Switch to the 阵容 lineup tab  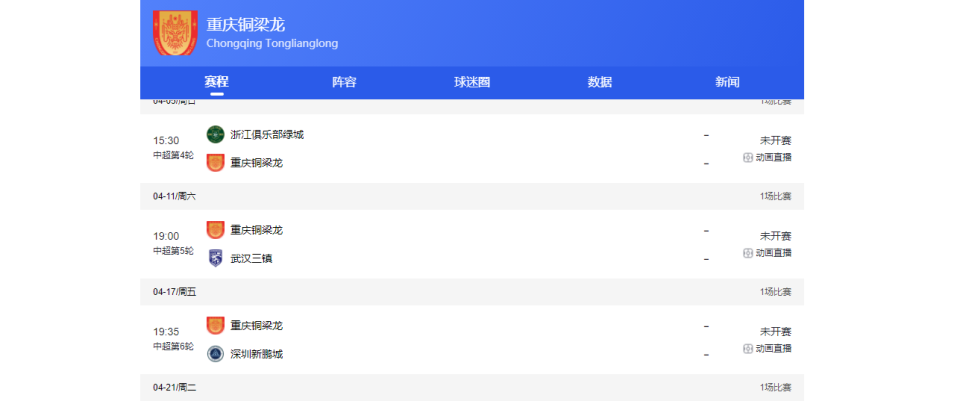click(x=344, y=82)
